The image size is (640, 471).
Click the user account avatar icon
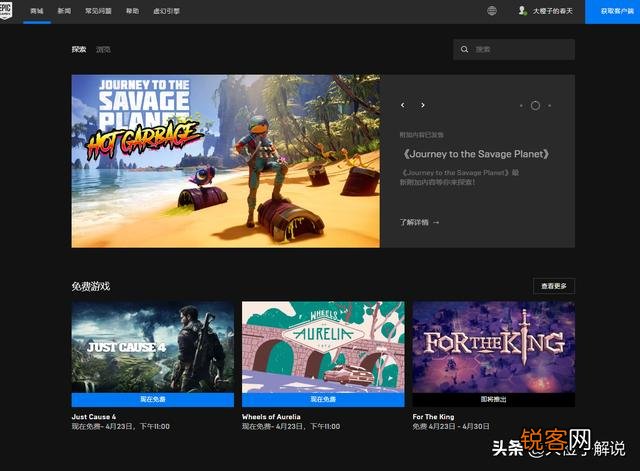522,11
